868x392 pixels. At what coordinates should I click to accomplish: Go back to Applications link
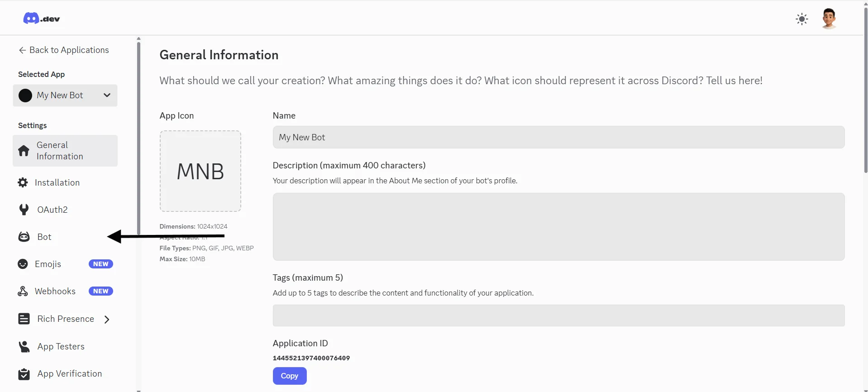(x=64, y=50)
